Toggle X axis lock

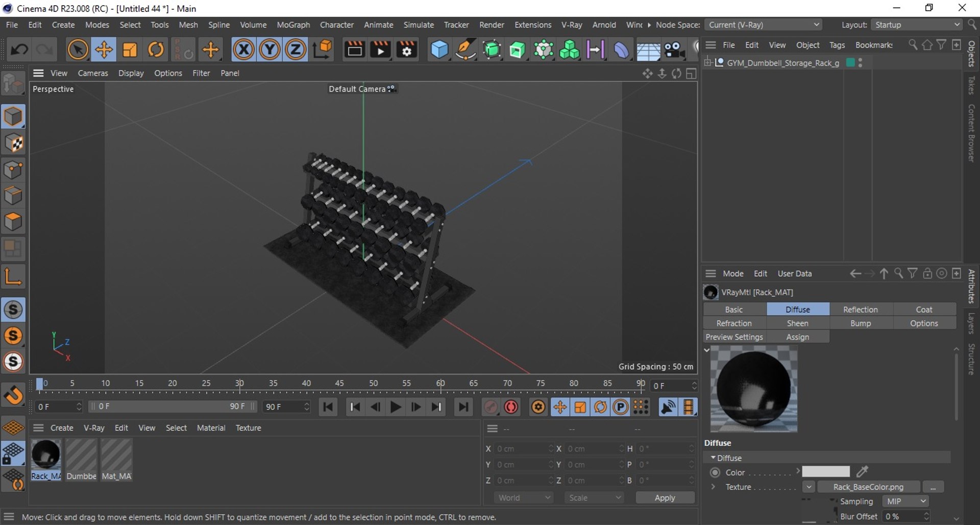[x=243, y=50]
